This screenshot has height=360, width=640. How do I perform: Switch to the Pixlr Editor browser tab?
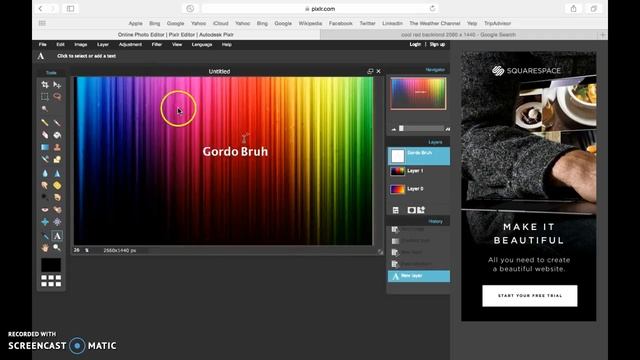176,35
